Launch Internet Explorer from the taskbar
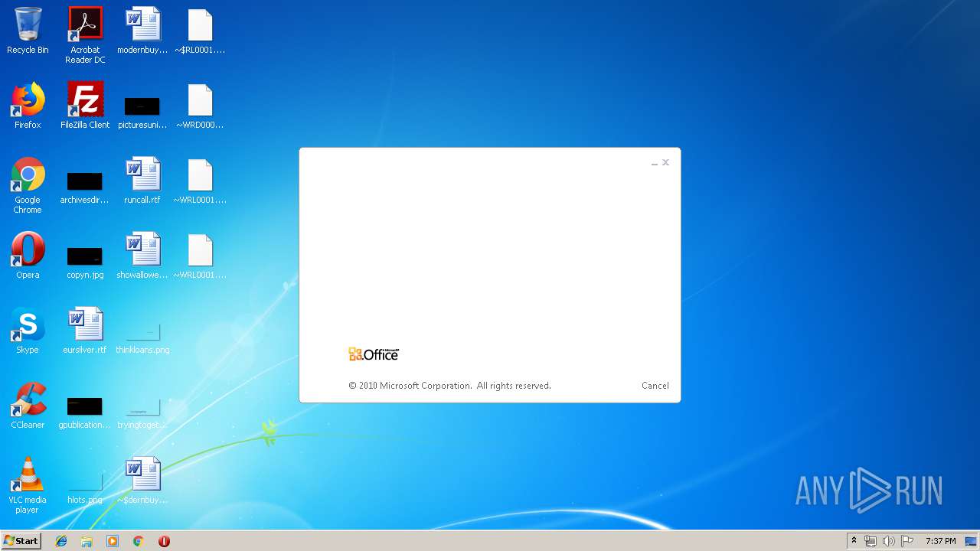980x551 pixels. (61, 541)
